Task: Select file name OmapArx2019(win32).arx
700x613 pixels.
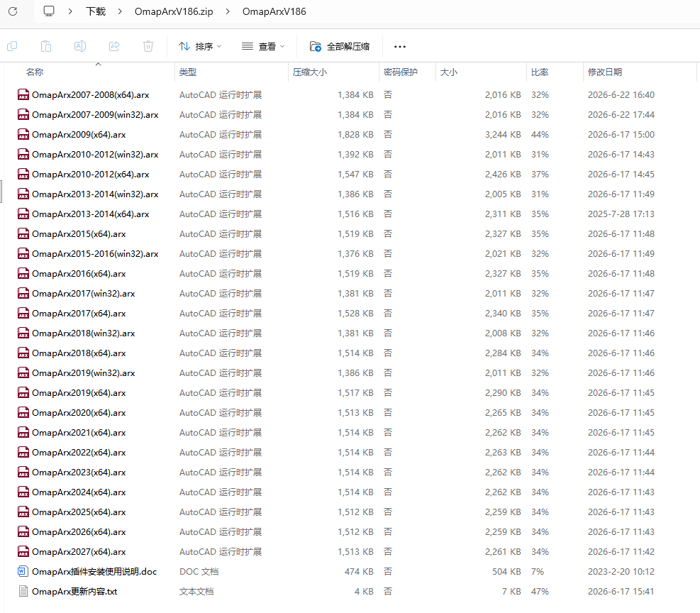Action: [84, 372]
